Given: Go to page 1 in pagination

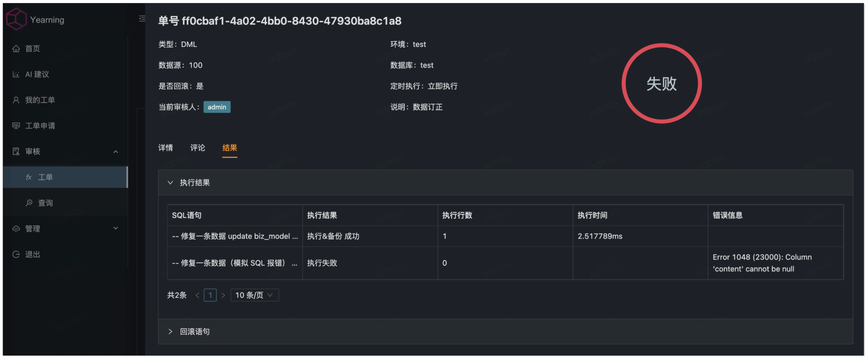Looking at the screenshot, I should [210, 295].
